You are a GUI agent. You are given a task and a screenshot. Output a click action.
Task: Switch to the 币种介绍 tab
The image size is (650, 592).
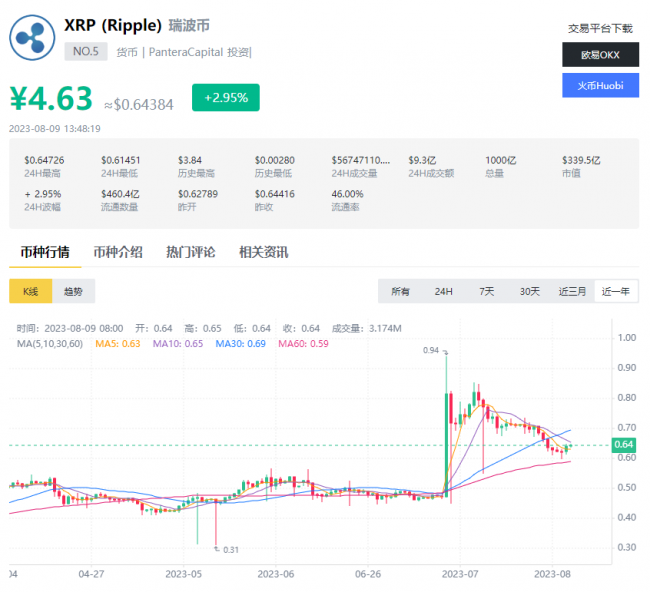click(x=118, y=252)
